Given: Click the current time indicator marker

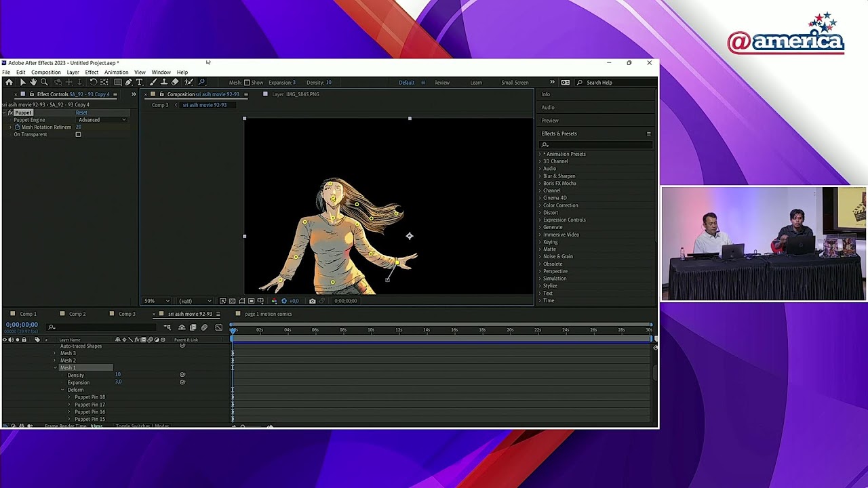Looking at the screenshot, I should (233, 330).
